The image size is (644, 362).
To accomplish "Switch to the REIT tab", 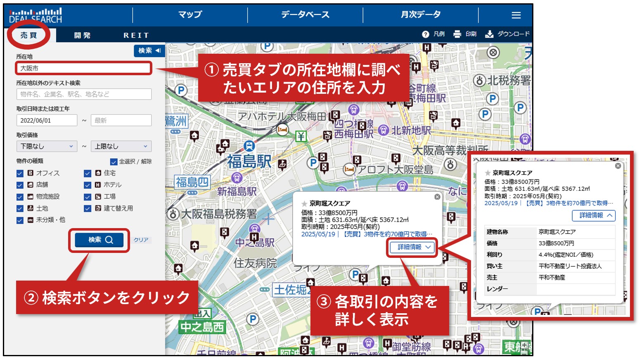I will 136,35.
